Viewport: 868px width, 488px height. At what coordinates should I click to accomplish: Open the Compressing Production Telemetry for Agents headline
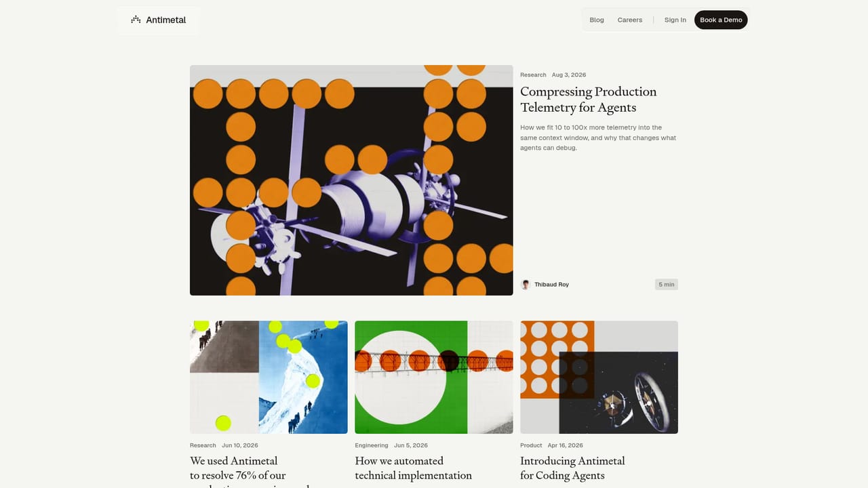pos(589,100)
